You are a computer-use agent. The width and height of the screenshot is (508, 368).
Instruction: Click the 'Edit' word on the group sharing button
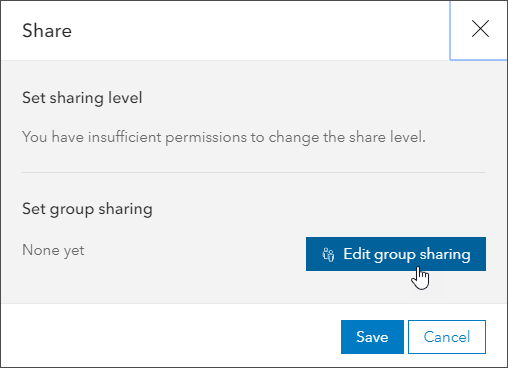point(357,254)
